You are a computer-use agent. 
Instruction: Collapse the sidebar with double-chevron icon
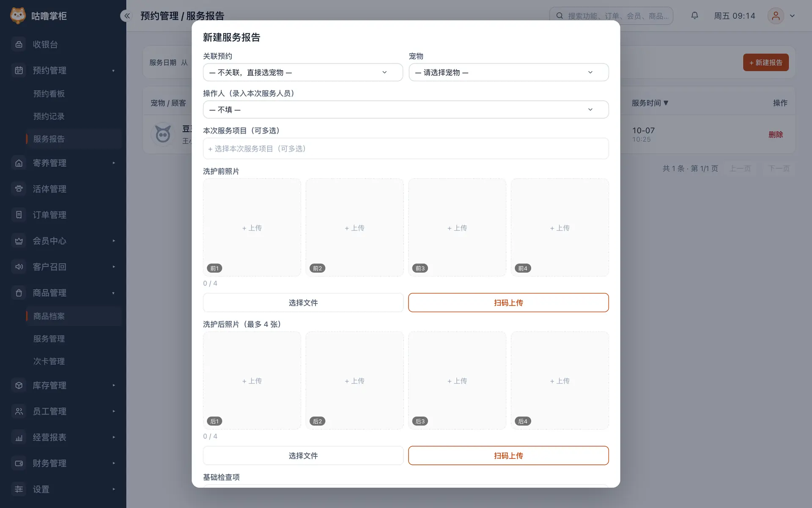pyautogui.click(x=127, y=16)
